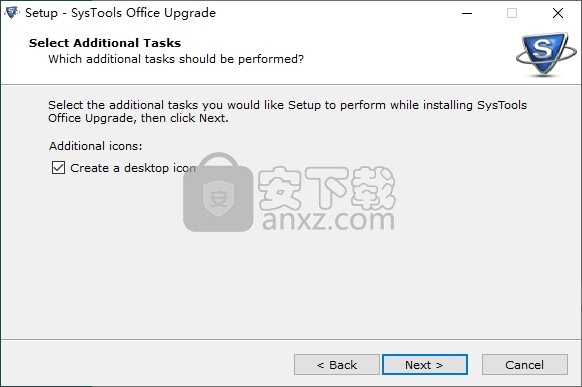Click the "Select Additional Tasks" heading

click(105, 43)
